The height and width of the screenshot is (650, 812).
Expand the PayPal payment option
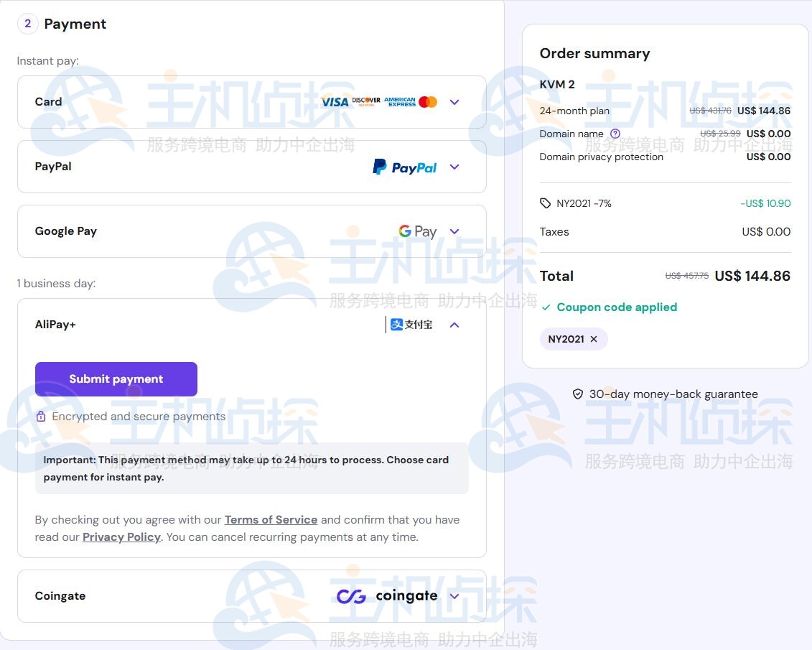click(x=454, y=167)
